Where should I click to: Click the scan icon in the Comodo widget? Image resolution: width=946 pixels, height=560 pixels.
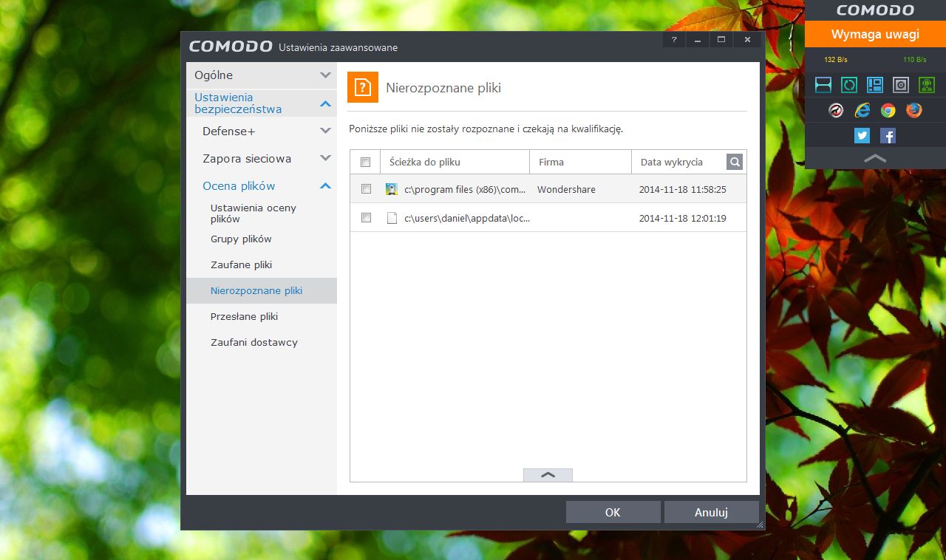(823, 85)
